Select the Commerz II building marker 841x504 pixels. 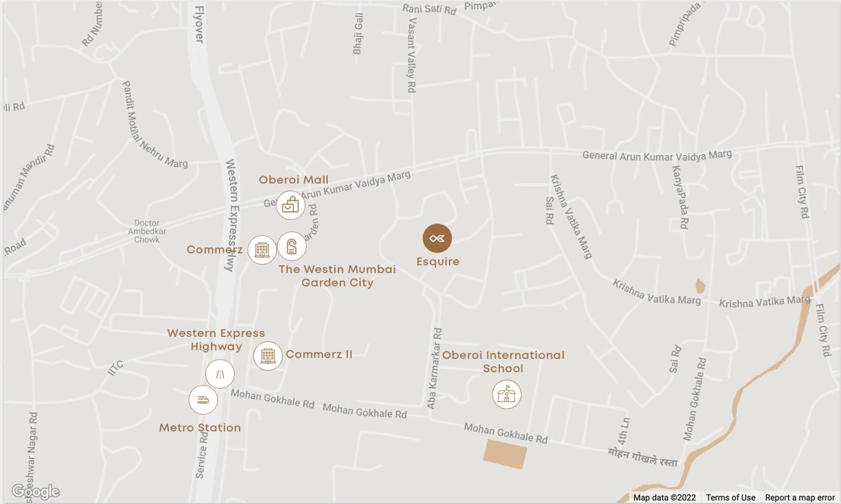(268, 355)
